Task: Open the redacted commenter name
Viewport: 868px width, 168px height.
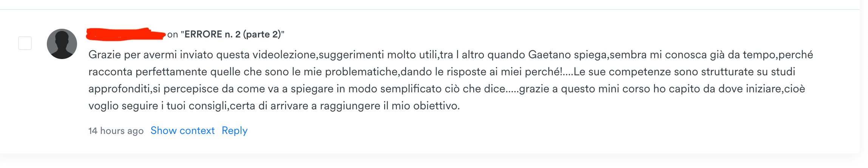Action: 125,34
